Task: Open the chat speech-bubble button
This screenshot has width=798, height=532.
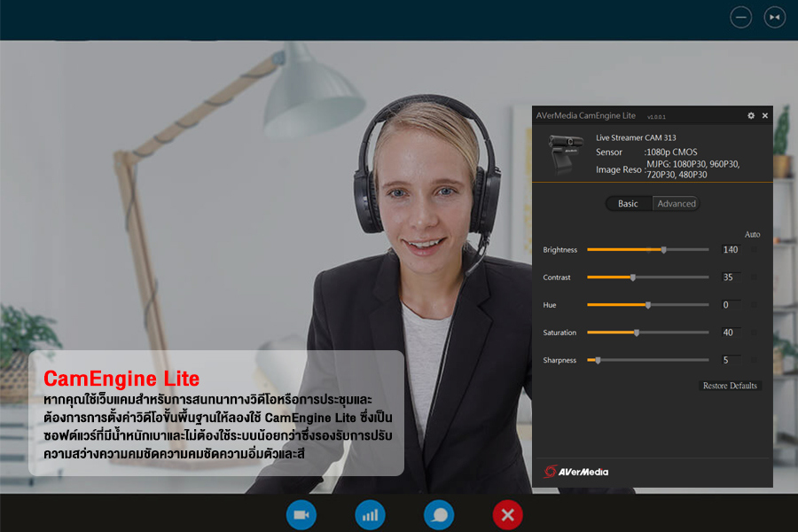Action: [439, 515]
